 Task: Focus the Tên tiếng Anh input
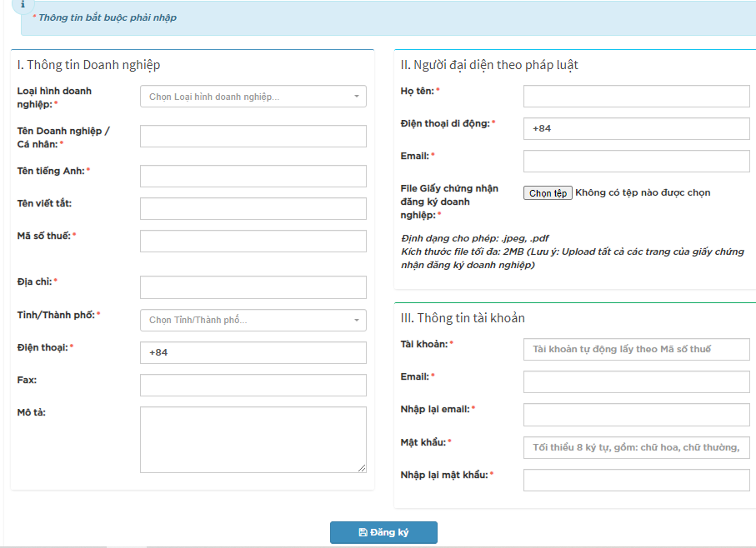point(253,176)
